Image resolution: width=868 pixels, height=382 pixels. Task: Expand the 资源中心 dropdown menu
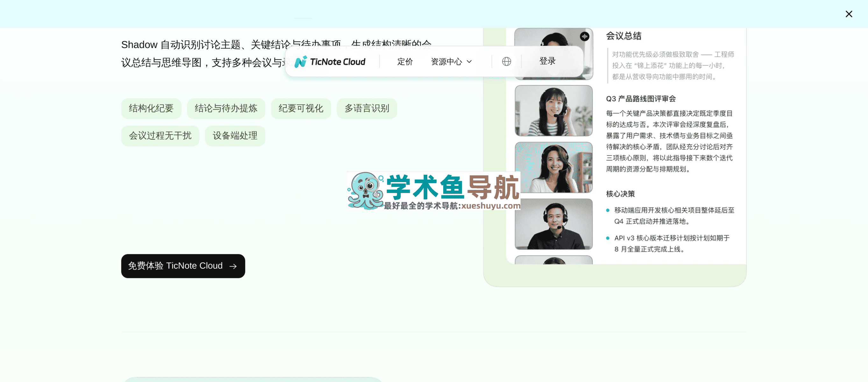coord(451,62)
